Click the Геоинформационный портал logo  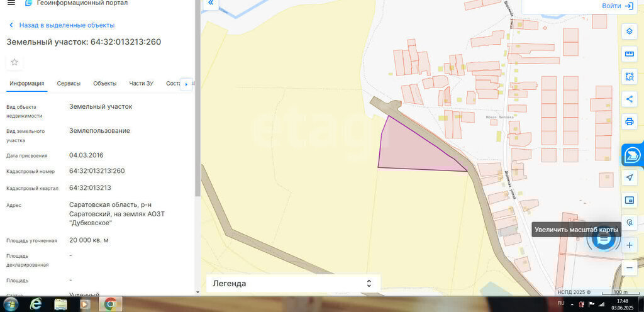click(77, 3)
